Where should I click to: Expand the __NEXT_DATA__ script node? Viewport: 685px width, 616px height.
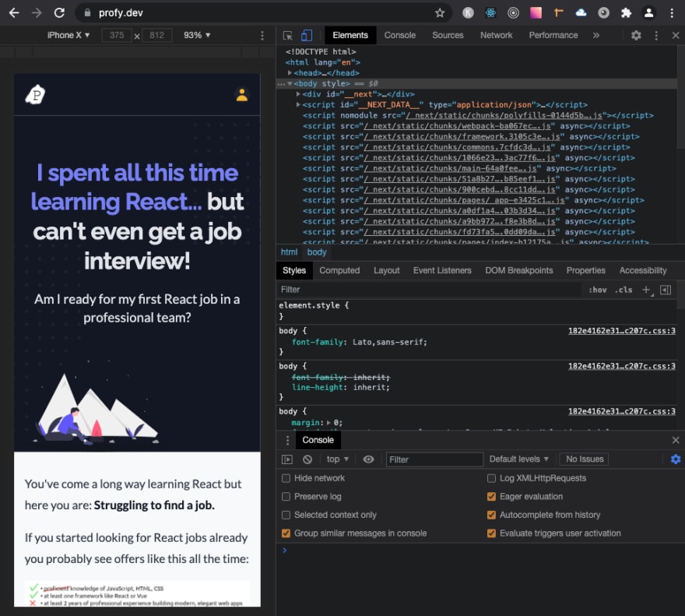298,104
